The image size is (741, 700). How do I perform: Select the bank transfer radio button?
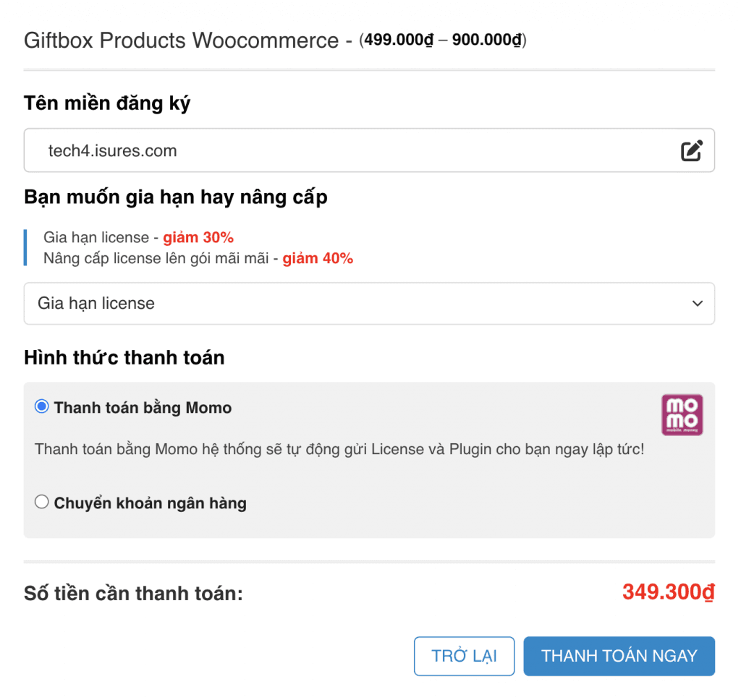[x=42, y=502]
